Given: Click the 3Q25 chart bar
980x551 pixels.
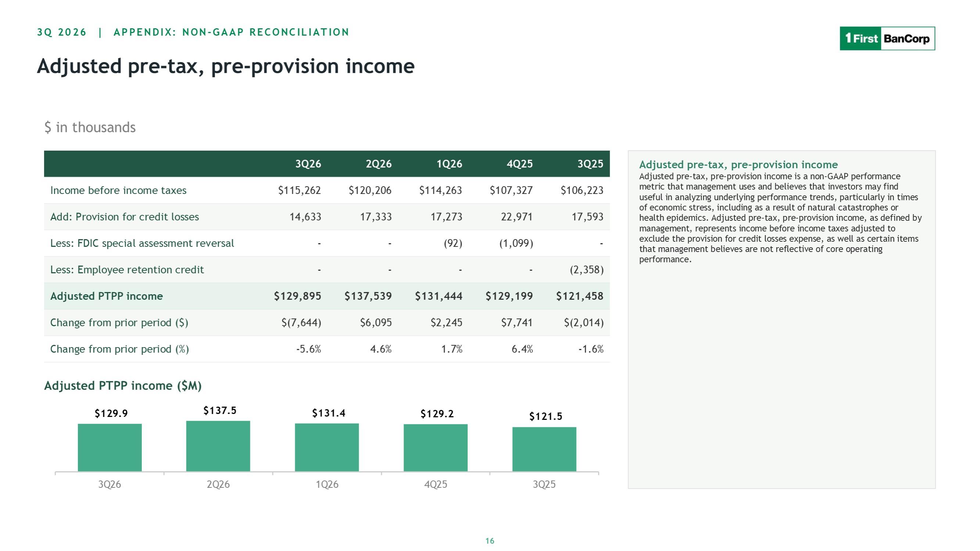Looking at the screenshot, I should 544,449.
